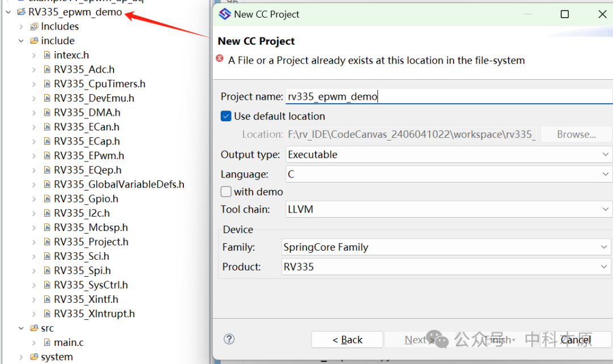Open the Language dropdown
The height and width of the screenshot is (364, 613).
pyautogui.click(x=448, y=174)
